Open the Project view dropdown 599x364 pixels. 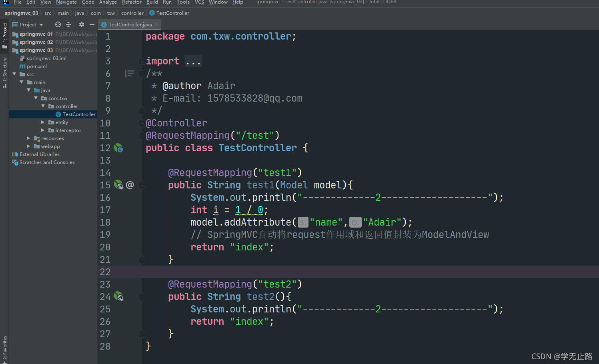click(41, 25)
